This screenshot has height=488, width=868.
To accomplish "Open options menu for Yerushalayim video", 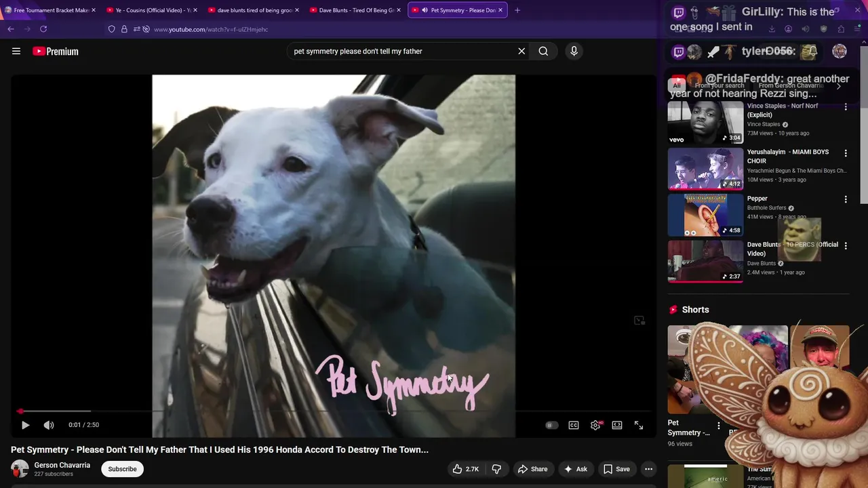I will tap(846, 153).
